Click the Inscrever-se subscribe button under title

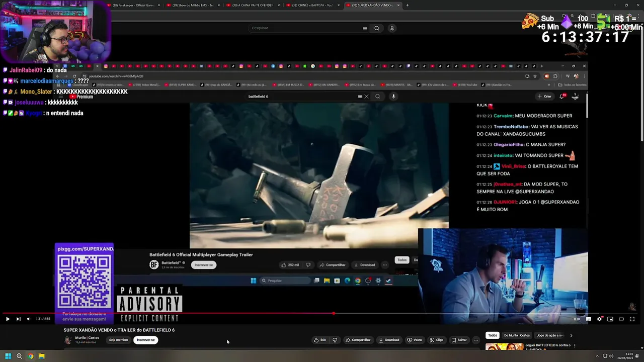146,340
